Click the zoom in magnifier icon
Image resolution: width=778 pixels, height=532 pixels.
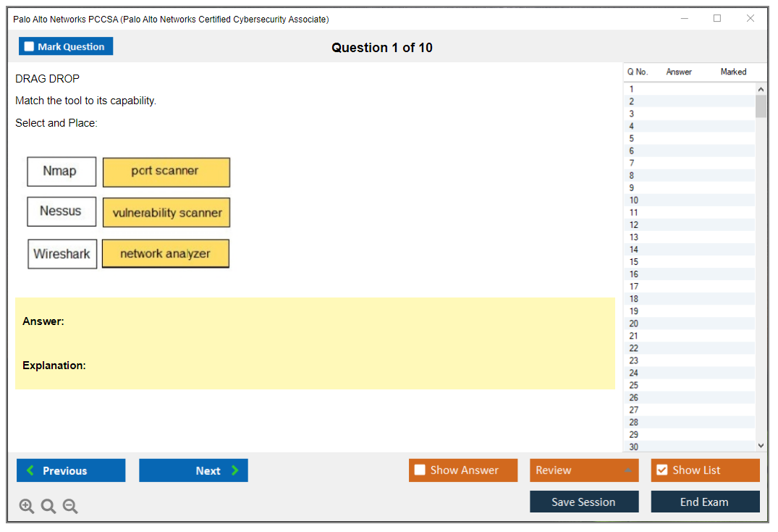(x=27, y=507)
